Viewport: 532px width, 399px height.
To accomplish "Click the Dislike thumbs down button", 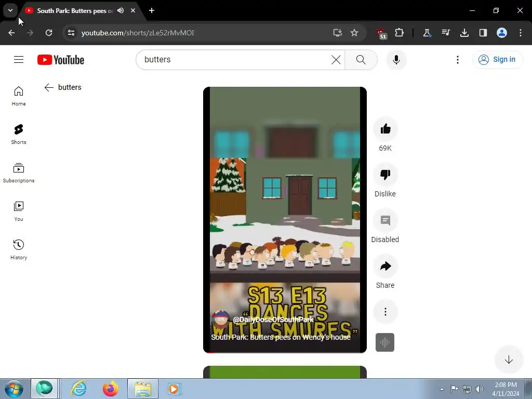I will pos(385,175).
